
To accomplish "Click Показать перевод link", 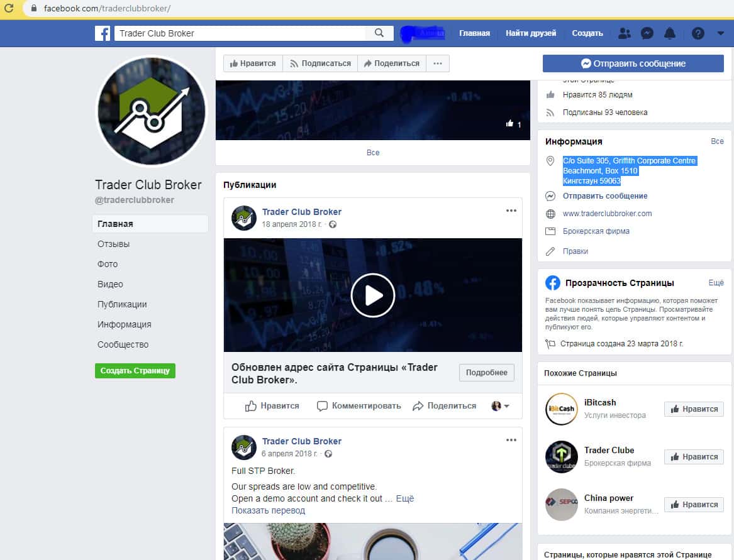I will [x=268, y=510].
